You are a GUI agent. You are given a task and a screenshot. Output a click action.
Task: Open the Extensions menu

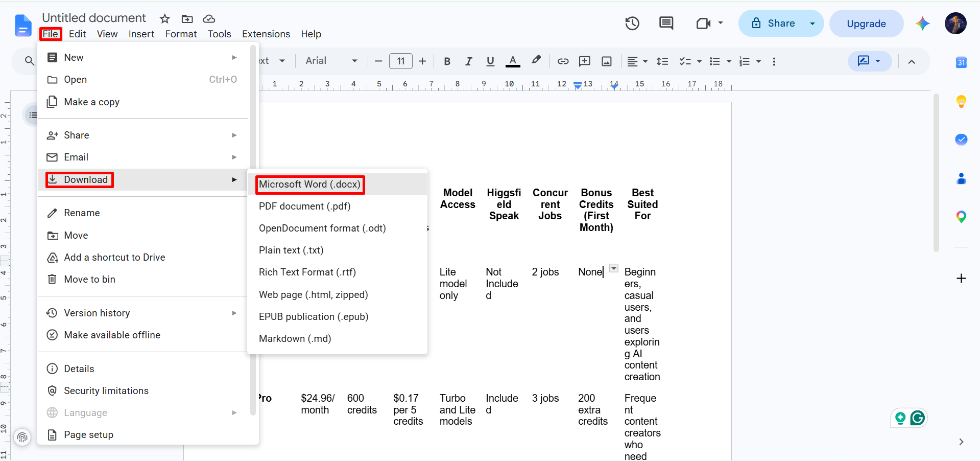pos(266,34)
